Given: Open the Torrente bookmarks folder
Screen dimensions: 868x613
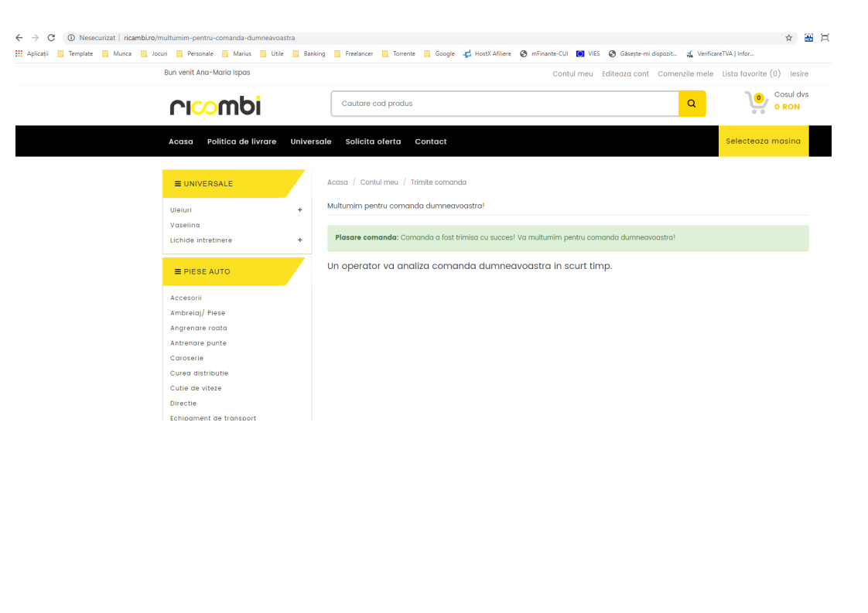Looking at the screenshot, I should click(398, 53).
